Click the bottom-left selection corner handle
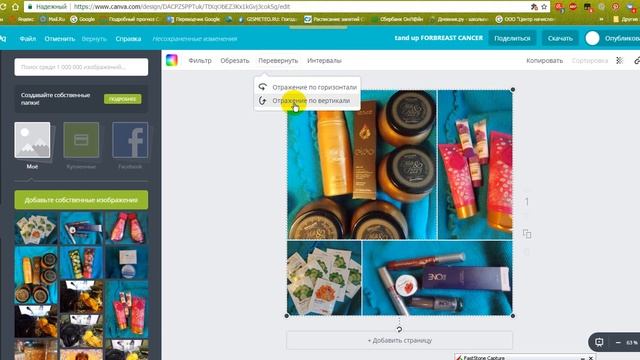The width and height of the screenshot is (640, 360). [x=287, y=316]
